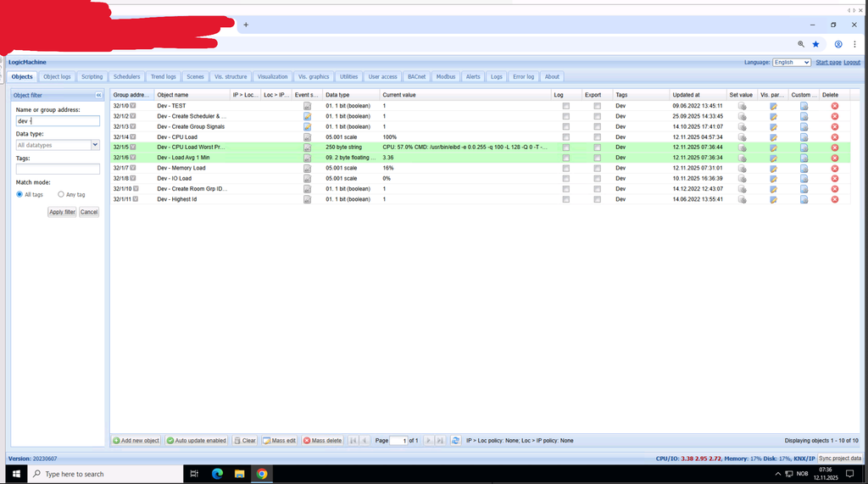Go to last page of objects
This screenshot has height=484, width=868.
(x=440, y=441)
